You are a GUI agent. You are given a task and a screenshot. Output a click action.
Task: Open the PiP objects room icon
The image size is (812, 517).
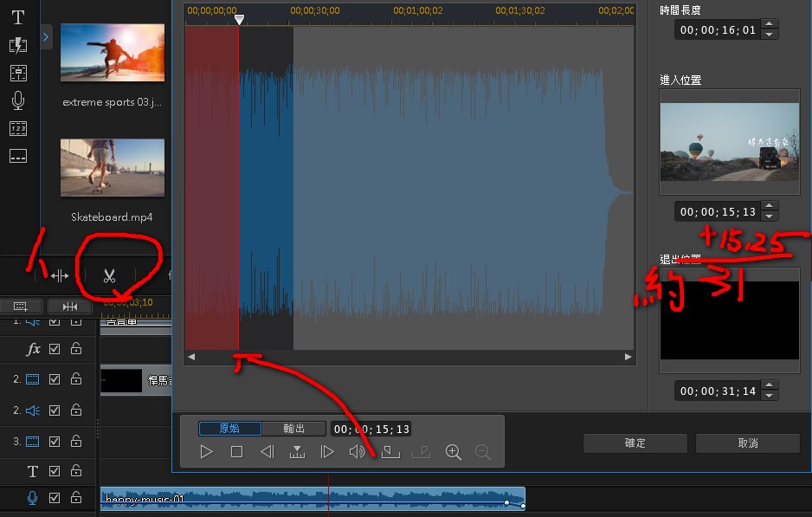(x=18, y=73)
